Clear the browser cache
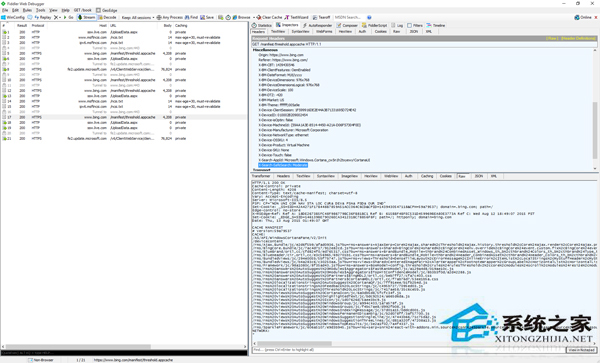The height and width of the screenshot is (363, 600). coord(269,17)
